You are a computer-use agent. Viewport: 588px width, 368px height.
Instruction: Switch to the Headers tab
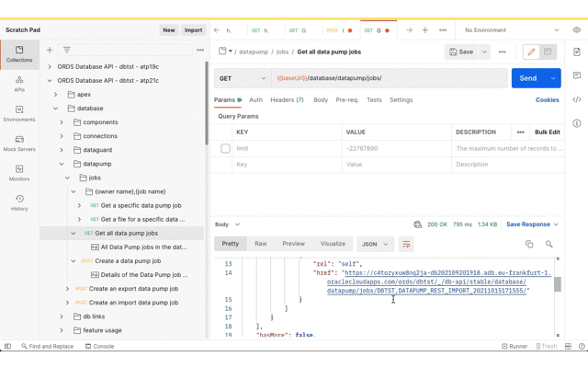click(x=287, y=100)
